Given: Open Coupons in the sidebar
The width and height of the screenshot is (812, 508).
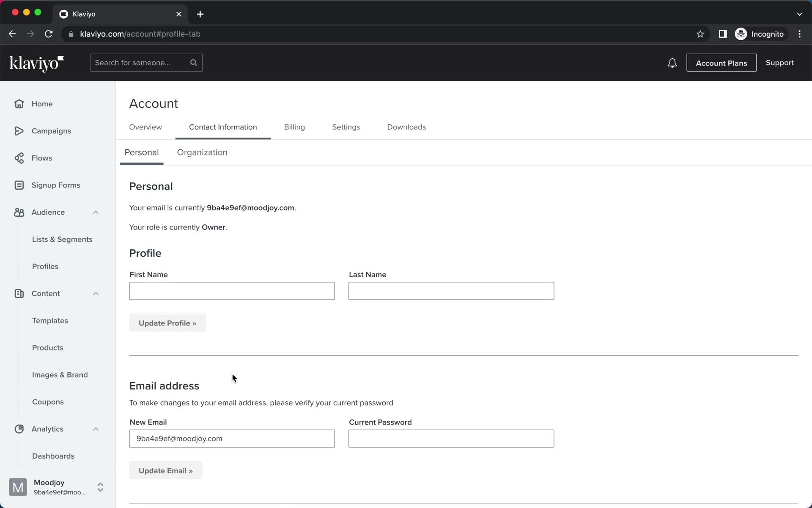Looking at the screenshot, I should [x=48, y=402].
